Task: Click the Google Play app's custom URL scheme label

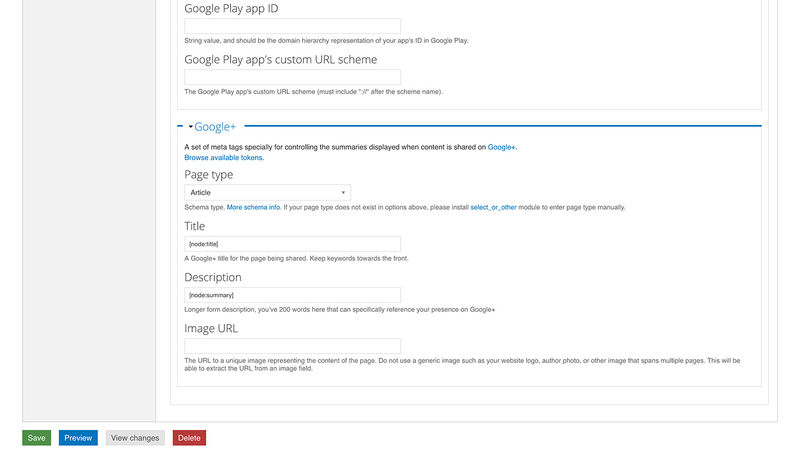Action: click(x=281, y=59)
